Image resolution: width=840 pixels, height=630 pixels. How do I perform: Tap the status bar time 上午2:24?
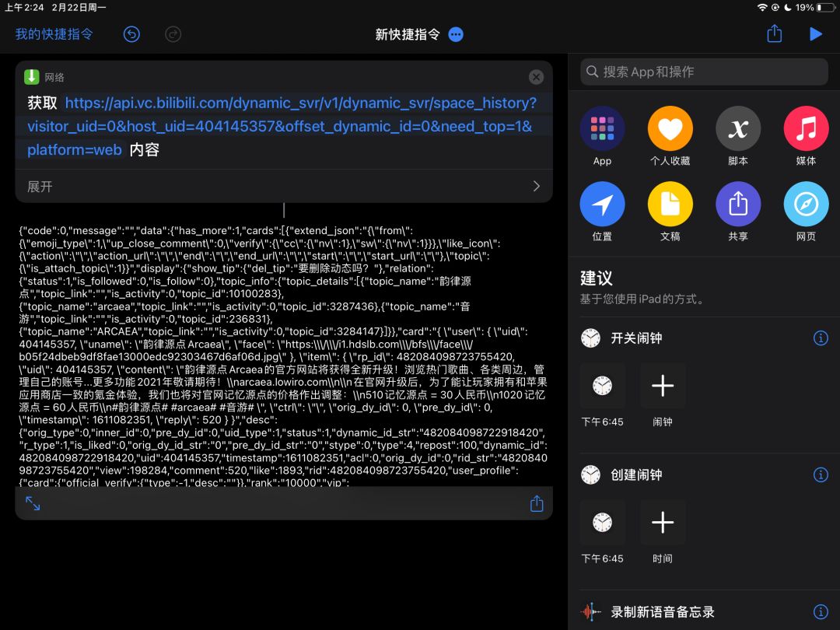pos(25,8)
